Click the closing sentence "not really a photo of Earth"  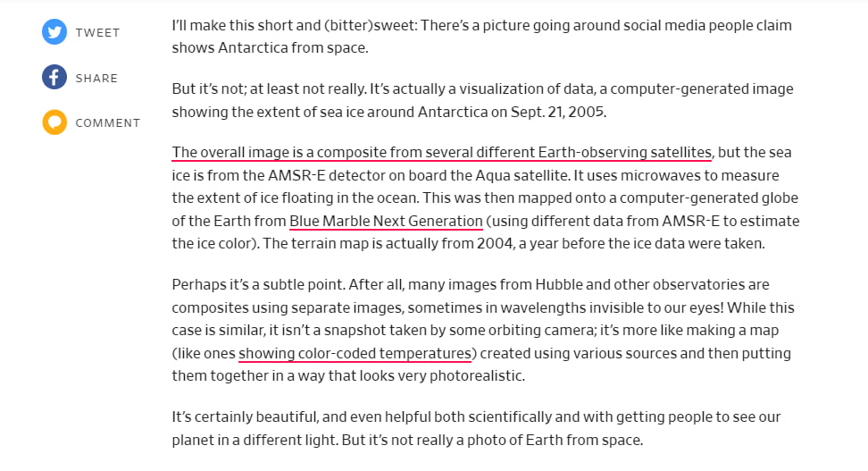click(x=492, y=441)
